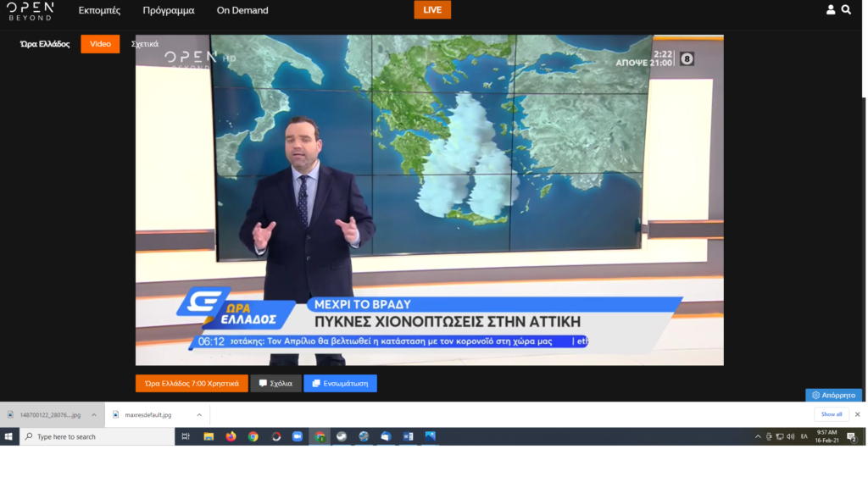This screenshot has height=488, width=868.
Task: Expand options for maxresdefault.jpg download
Action: tap(199, 414)
